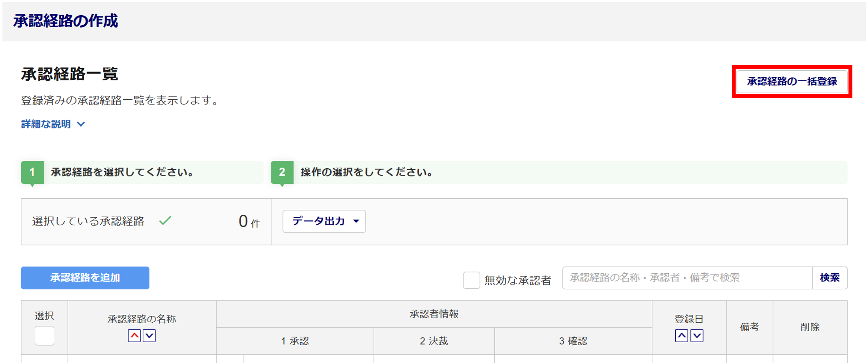Select the 2 決裁 column header
Image resolution: width=868 pixels, height=363 pixels.
pos(434,341)
